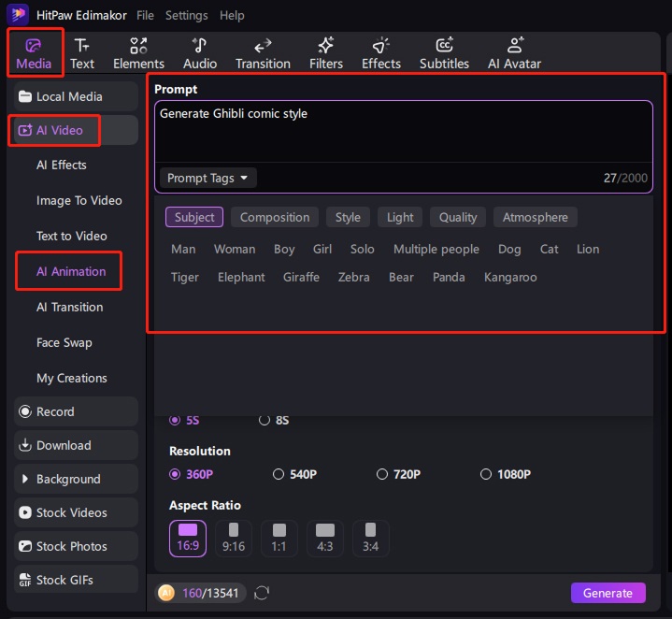Switch to the Style tag category
Image resolution: width=672 pixels, height=619 pixels.
(348, 217)
